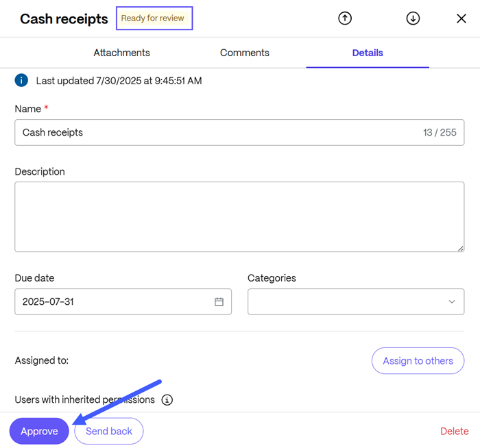Viewport: 480px width, 448px height.
Task: Open the Comments tab
Action: (245, 53)
